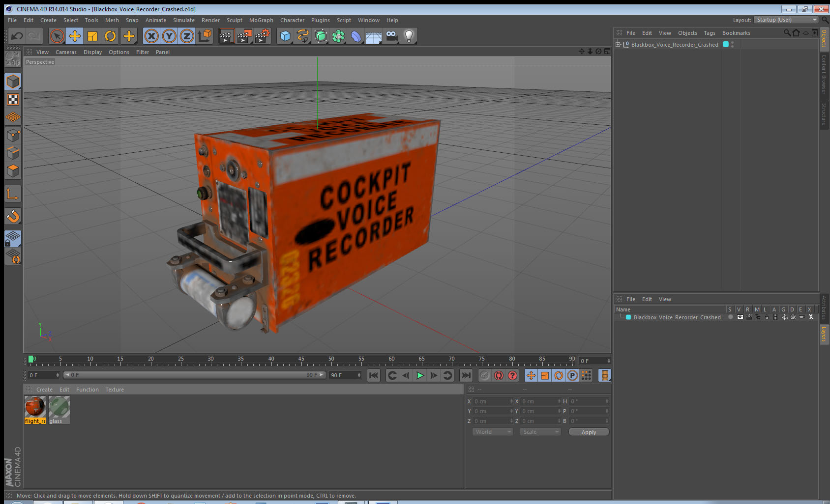Open viewport Cameras menu
The width and height of the screenshot is (830, 504).
click(66, 52)
